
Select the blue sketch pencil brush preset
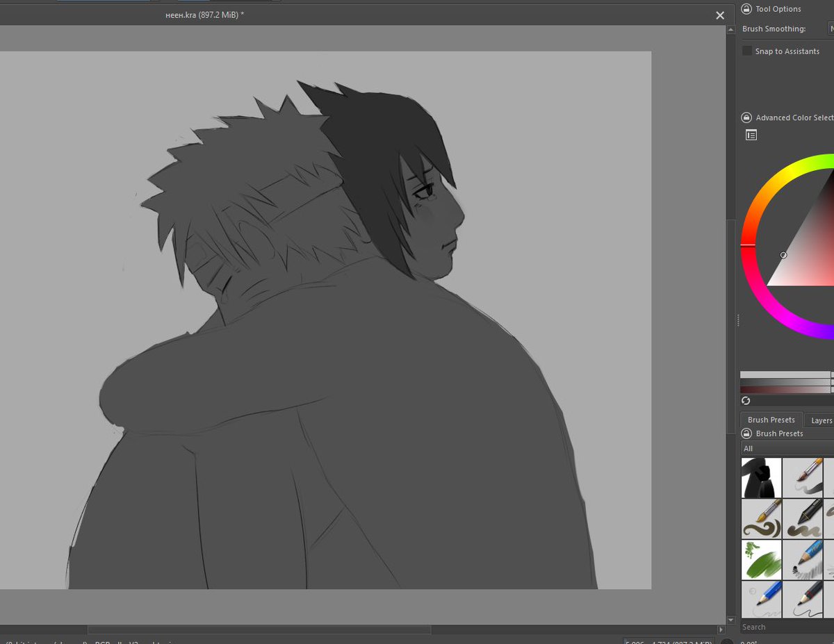click(x=761, y=600)
